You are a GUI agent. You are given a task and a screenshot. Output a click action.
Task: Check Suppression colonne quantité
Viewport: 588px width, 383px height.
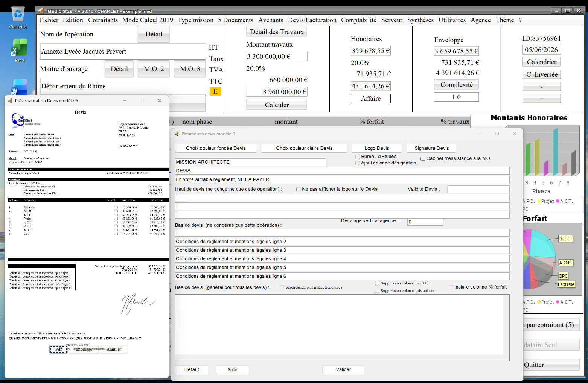tap(377, 283)
